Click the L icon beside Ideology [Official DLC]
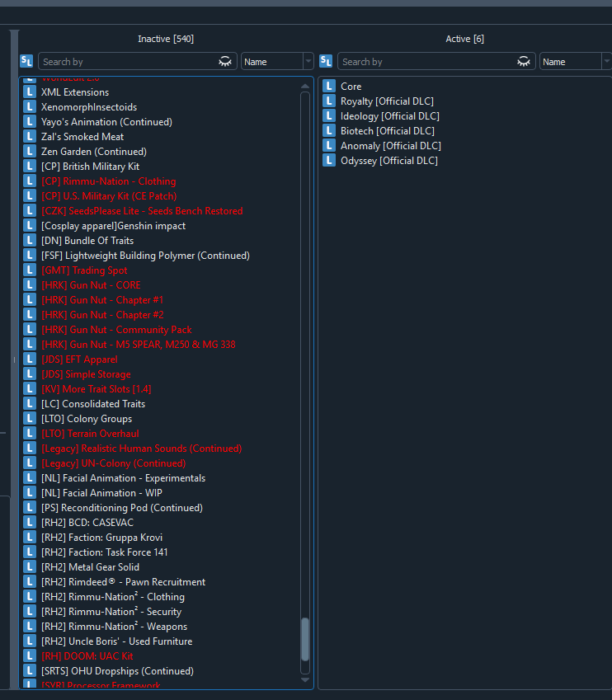 click(x=329, y=115)
